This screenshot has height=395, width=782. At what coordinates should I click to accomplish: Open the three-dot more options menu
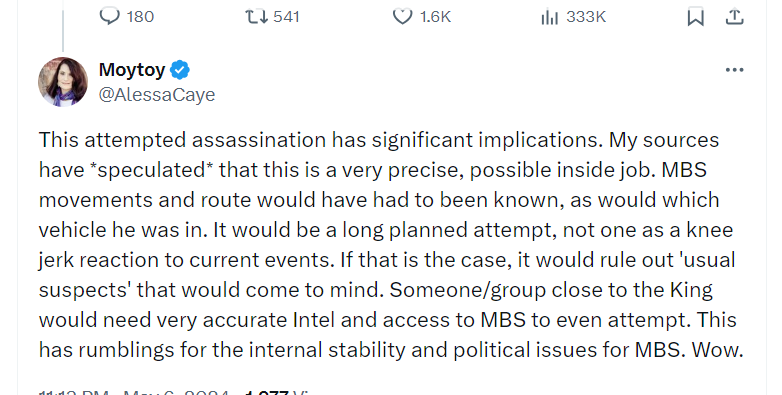734,70
